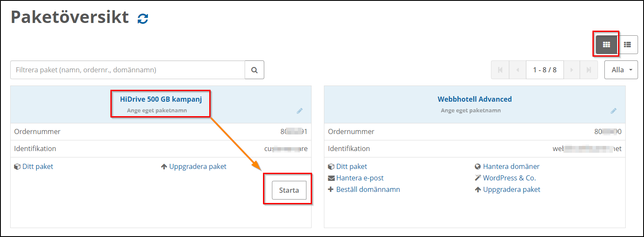Edit Webbhotell Advanced name pencil icon

pos(613,111)
